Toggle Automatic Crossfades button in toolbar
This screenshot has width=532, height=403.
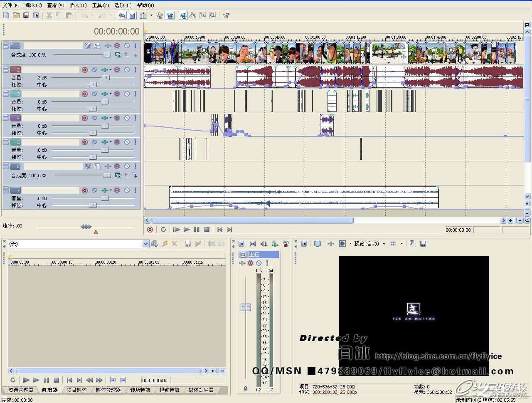pos(132,15)
